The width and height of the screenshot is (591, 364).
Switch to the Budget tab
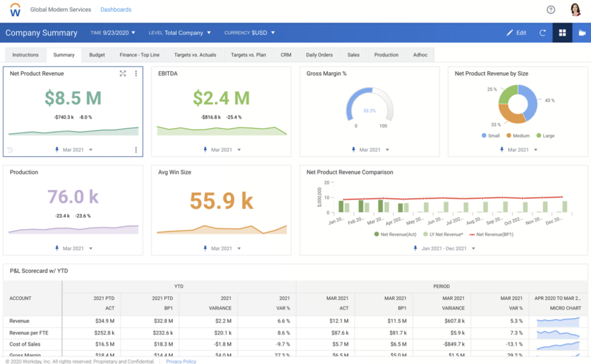97,55
